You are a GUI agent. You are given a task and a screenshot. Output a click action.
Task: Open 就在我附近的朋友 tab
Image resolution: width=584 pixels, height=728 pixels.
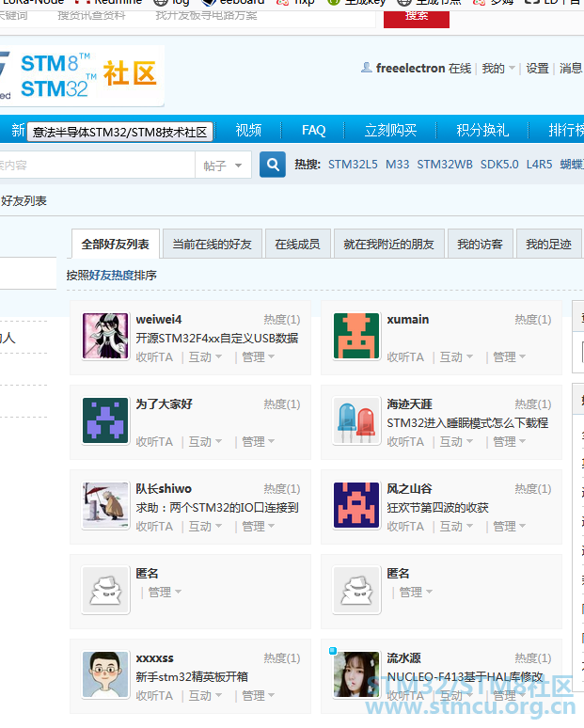[x=389, y=244]
